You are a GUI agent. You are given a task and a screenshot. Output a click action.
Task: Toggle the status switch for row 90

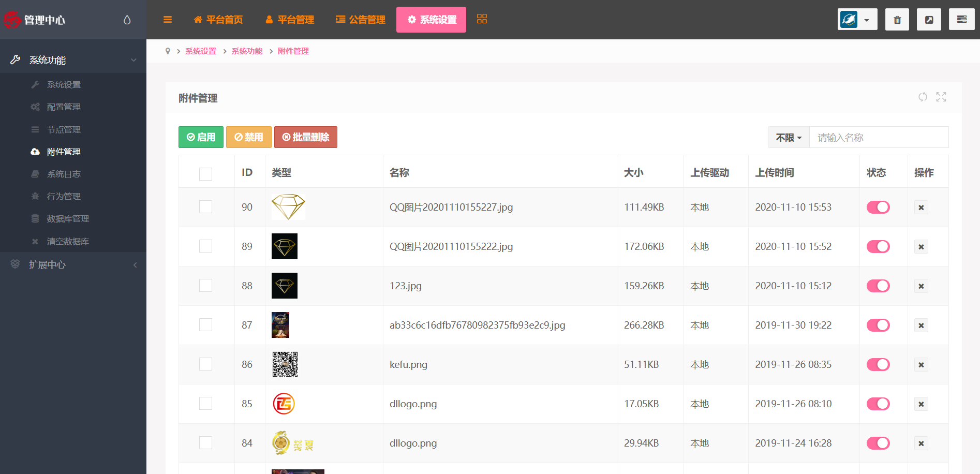(878, 207)
